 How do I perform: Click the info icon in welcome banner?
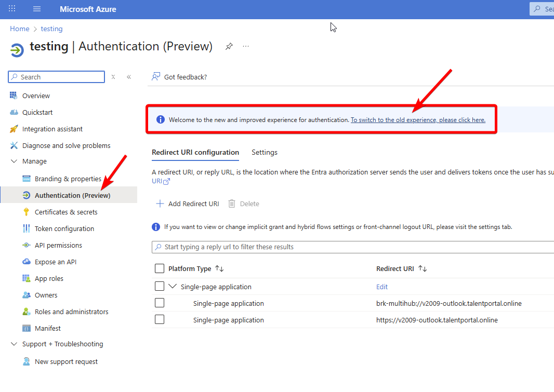point(161,119)
